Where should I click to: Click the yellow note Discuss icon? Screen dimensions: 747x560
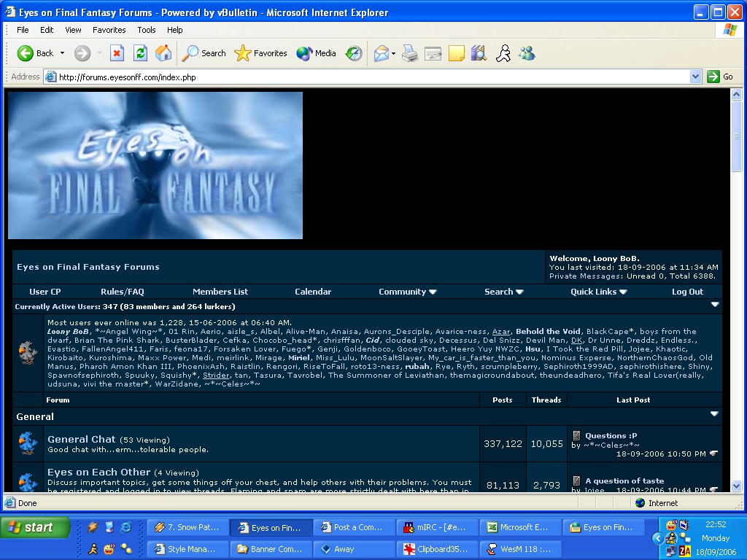tap(457, 53)
